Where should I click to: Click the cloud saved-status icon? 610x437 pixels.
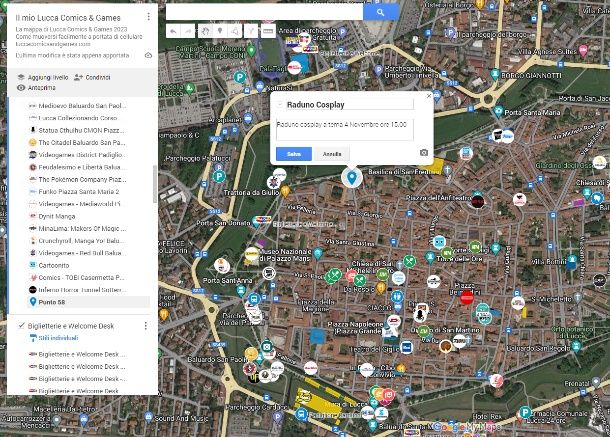(x=148, y=55)
